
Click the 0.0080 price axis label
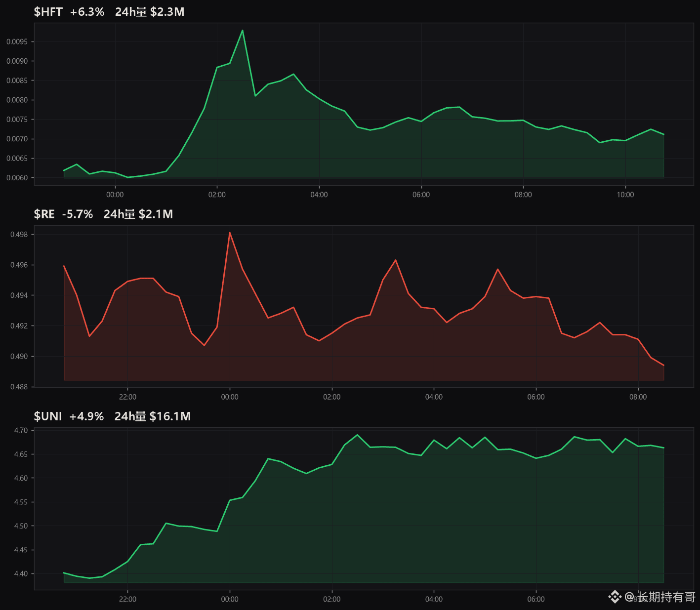click(x=17, y=100)
